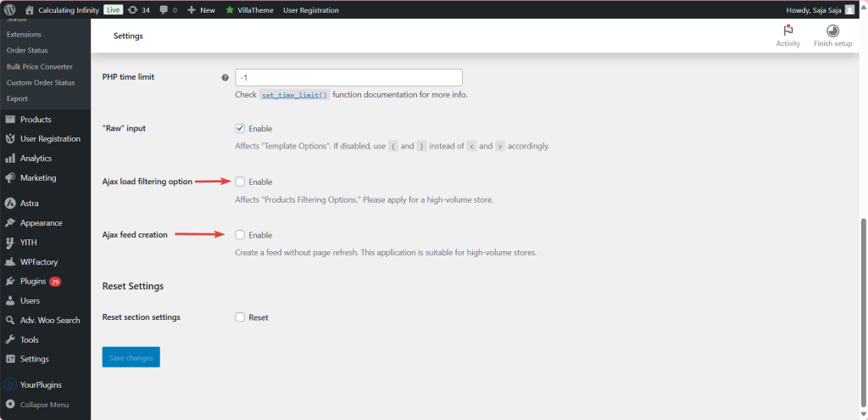This screenshot has height=420, width=868.
Task: Click the page vertical scrollbar thumb
Action: pyautogui.click(x=863, y=311)
